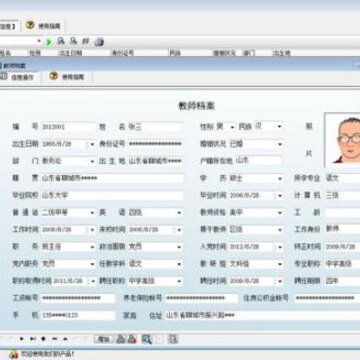Click the diamond add-record icon in navigator
The height and width of the screenshot is (360, 360).
pos(43,339)
